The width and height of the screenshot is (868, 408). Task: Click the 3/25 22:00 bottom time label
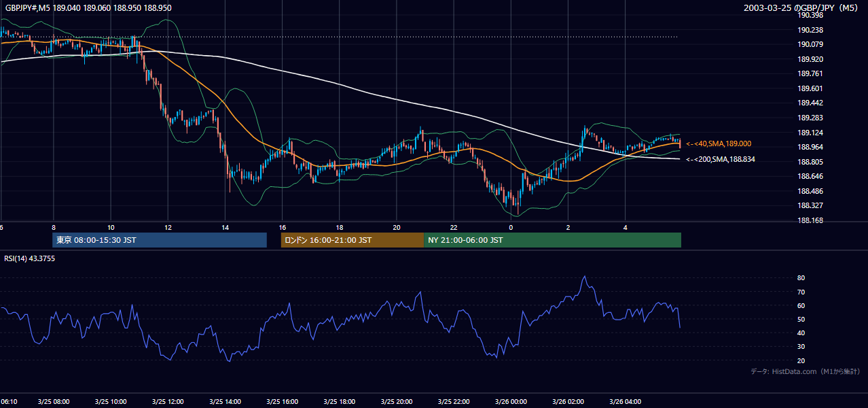454,402
